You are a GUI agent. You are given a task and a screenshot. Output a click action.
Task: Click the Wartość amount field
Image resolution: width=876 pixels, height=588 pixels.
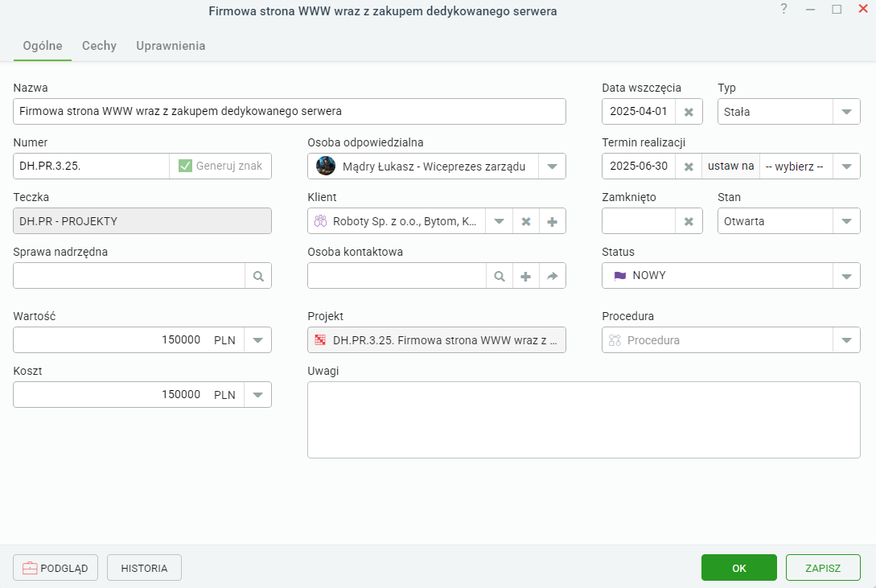pos(112,340)
